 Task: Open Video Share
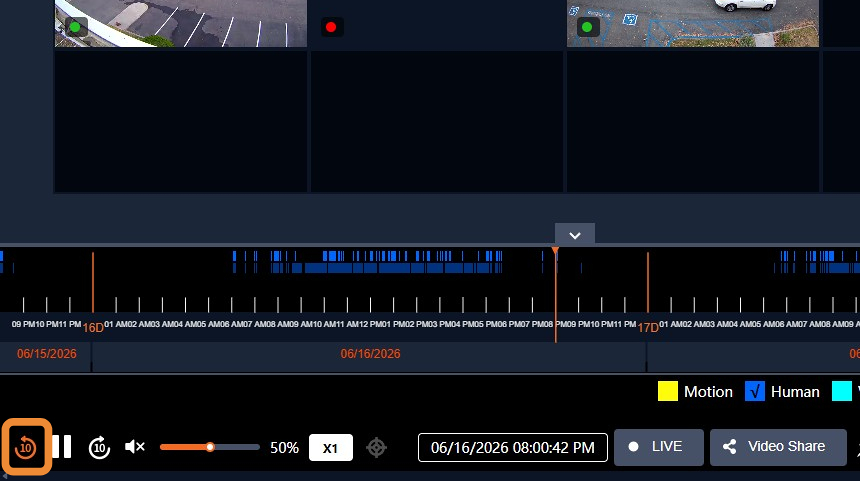click(778, 447)
